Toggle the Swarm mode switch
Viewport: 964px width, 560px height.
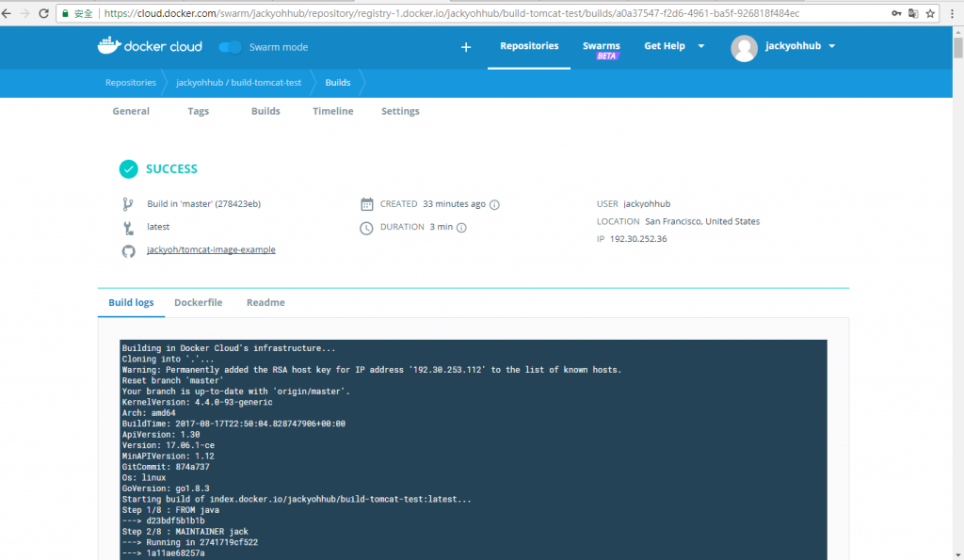(x=230, y=47)
